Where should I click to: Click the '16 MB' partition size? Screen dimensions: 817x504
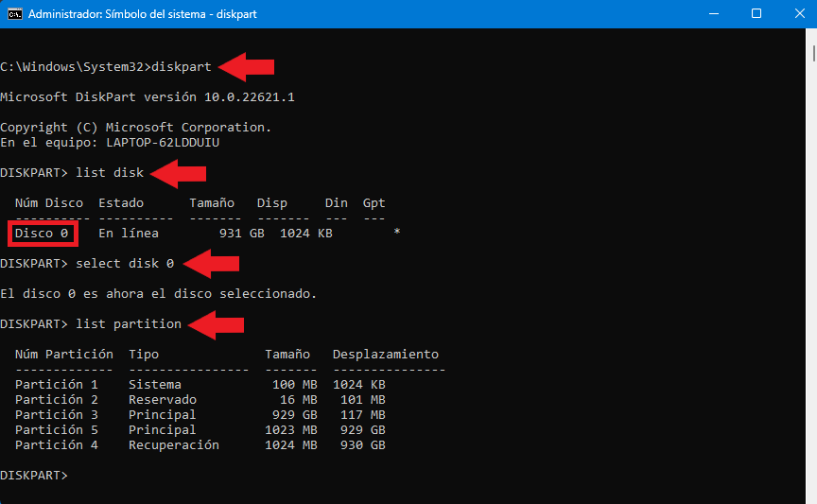tap(298, 399)
